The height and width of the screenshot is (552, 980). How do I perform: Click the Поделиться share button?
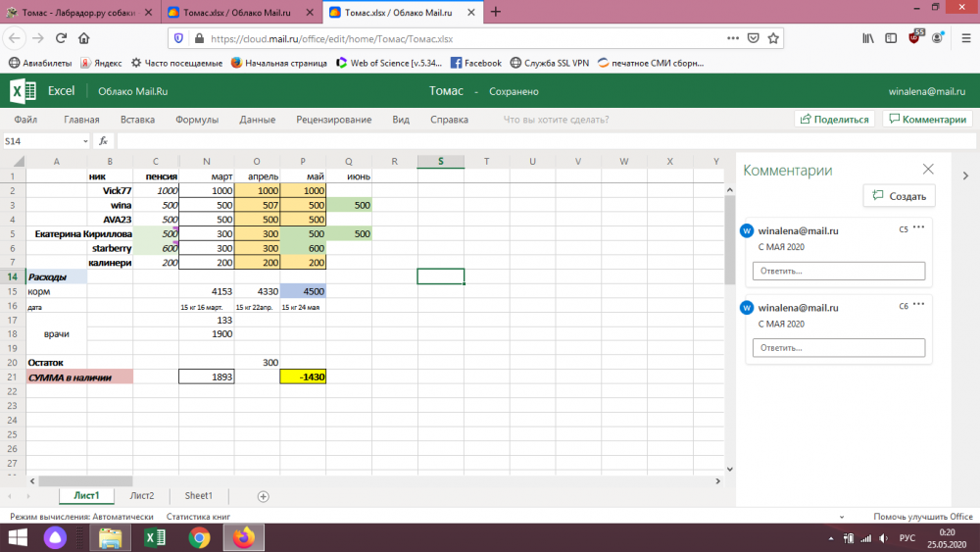point(835,120)
